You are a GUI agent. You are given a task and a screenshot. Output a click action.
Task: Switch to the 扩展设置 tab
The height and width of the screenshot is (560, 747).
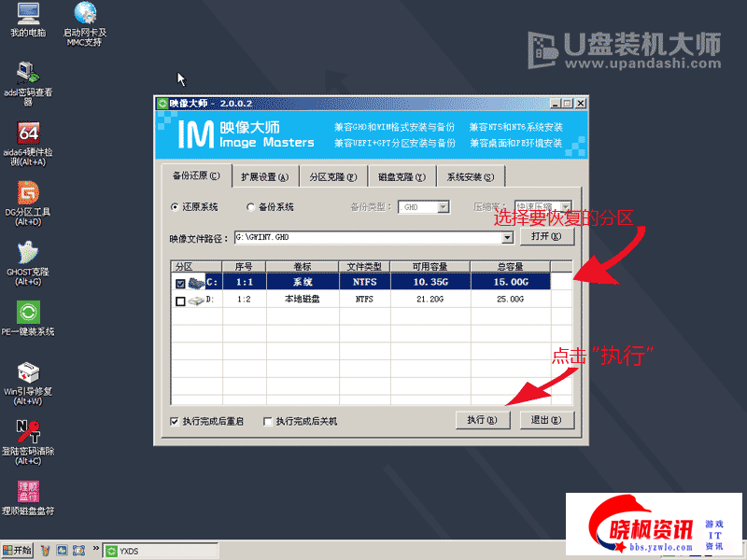(x=264, y=176)
